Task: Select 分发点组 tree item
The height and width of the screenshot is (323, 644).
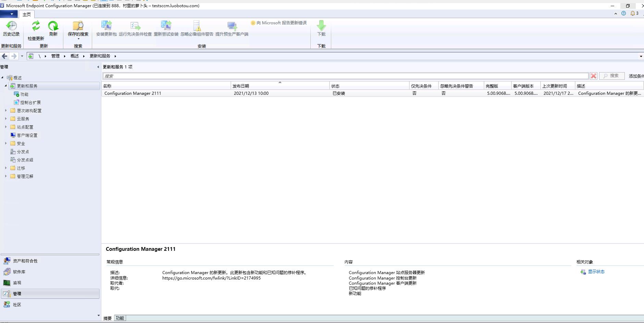Action: [25, 160]
